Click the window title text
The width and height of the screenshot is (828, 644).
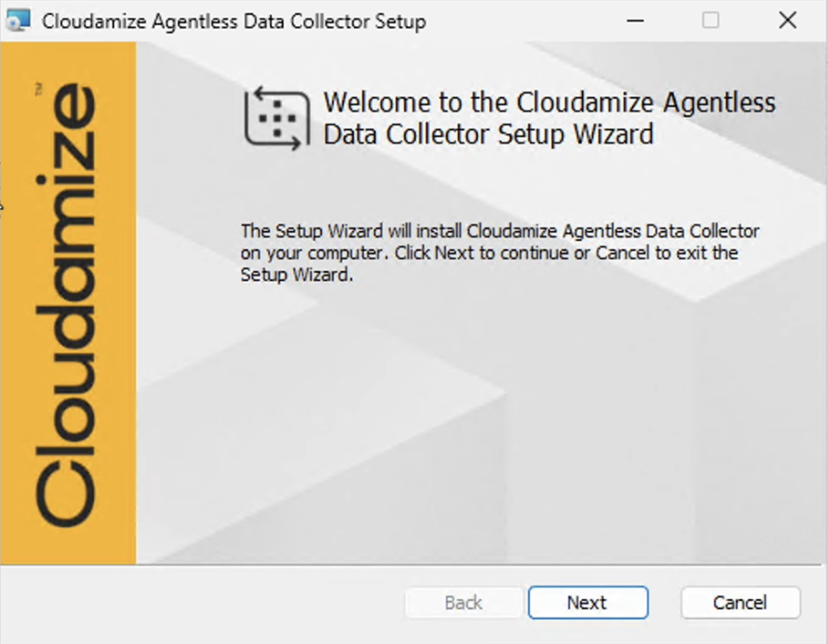click(234, 22)
